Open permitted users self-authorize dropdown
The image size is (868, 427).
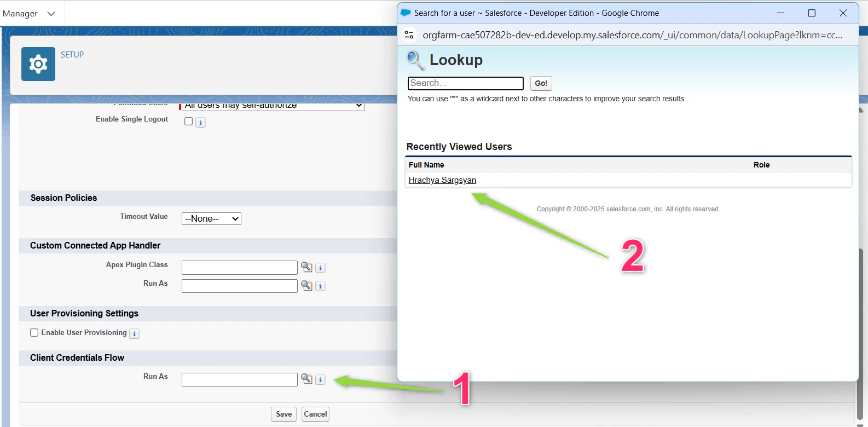pyautogui.click(x=273, y=106)
